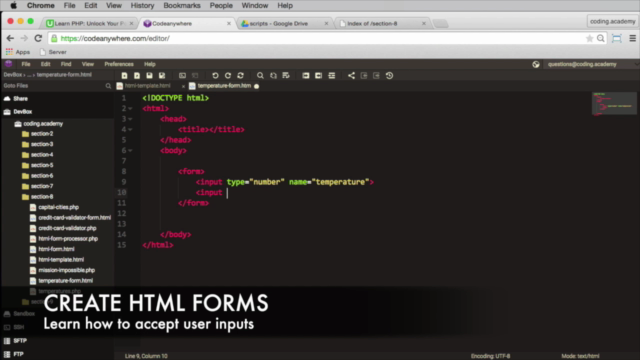The image size is (640, 360).
Task: Click the Refresh toolbar icon
Action: 240,76
